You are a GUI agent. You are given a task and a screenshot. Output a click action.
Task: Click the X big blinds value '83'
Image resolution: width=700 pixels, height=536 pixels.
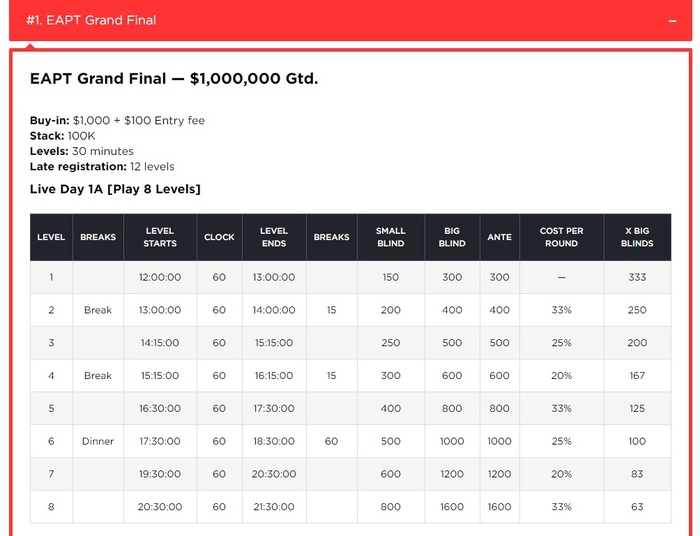(637, 474)
